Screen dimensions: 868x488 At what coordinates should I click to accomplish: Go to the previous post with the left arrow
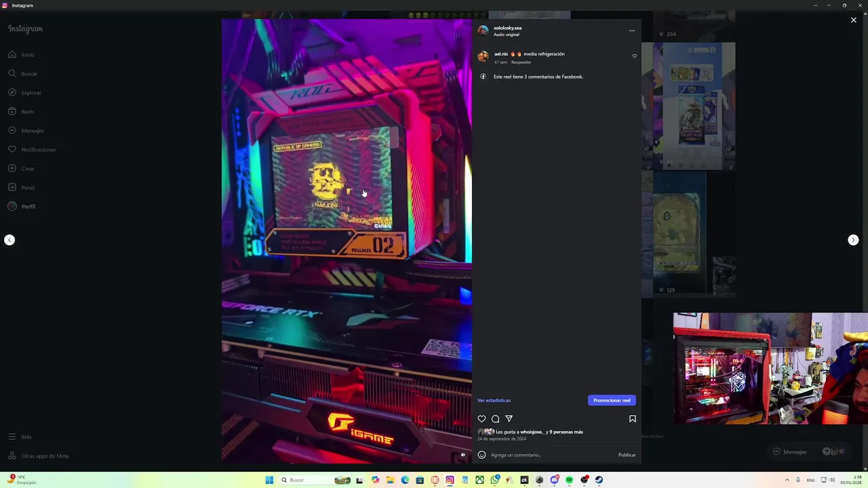point(9,240)
